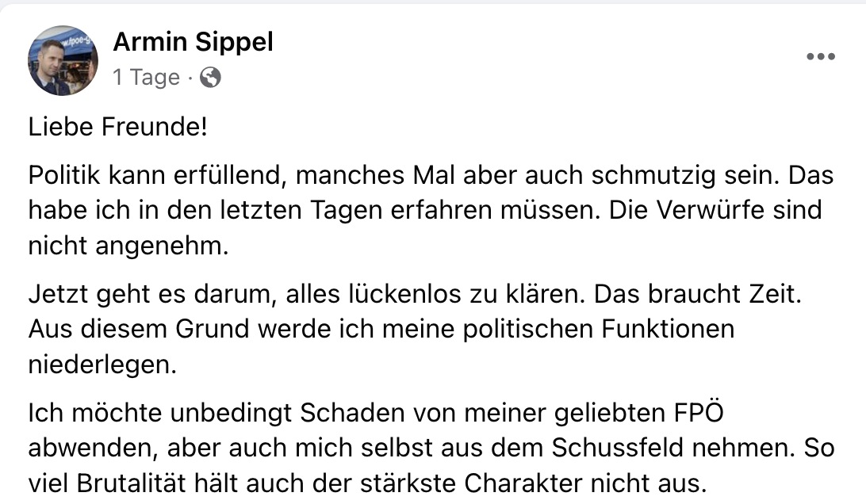Click the 'Liebe Freunde!' greeting line

(x=118, y=127)
